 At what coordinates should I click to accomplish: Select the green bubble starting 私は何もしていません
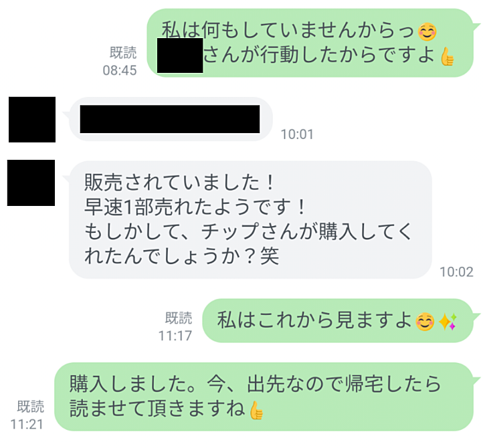pyautogui.click(x=310, y=43)
